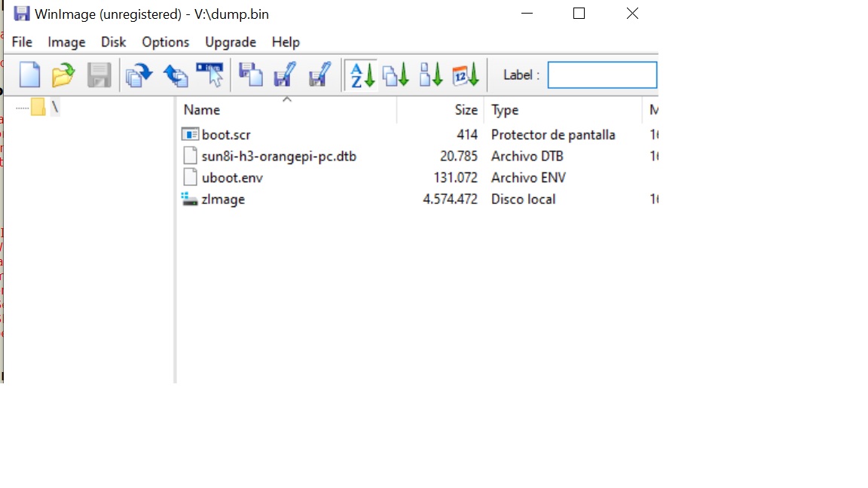Click the Inject file toolbar icon
The height and width of the screenshot is (488, 868).
(251, 75)
